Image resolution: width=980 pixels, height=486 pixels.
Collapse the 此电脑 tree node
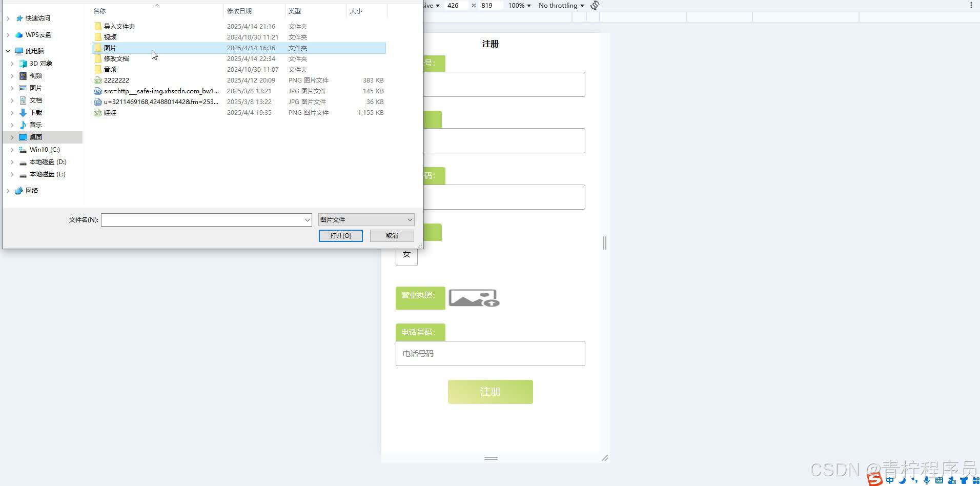pyautogui.click(x=8, y=51)
